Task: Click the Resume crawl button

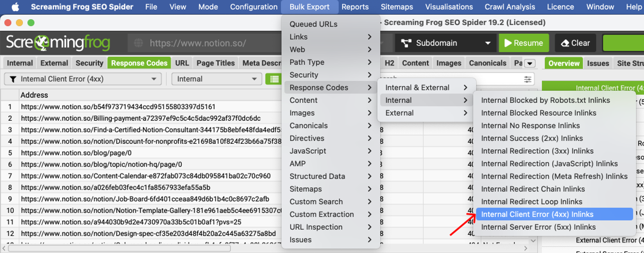Action: point(523,43)
